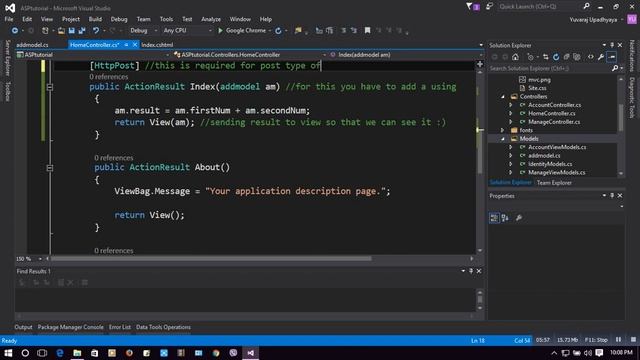This screenshot has height=360, width=640.
Task: Select ManageController.cs in Solution Explorer
Action: pyautogui.click(x=554, y=122)
